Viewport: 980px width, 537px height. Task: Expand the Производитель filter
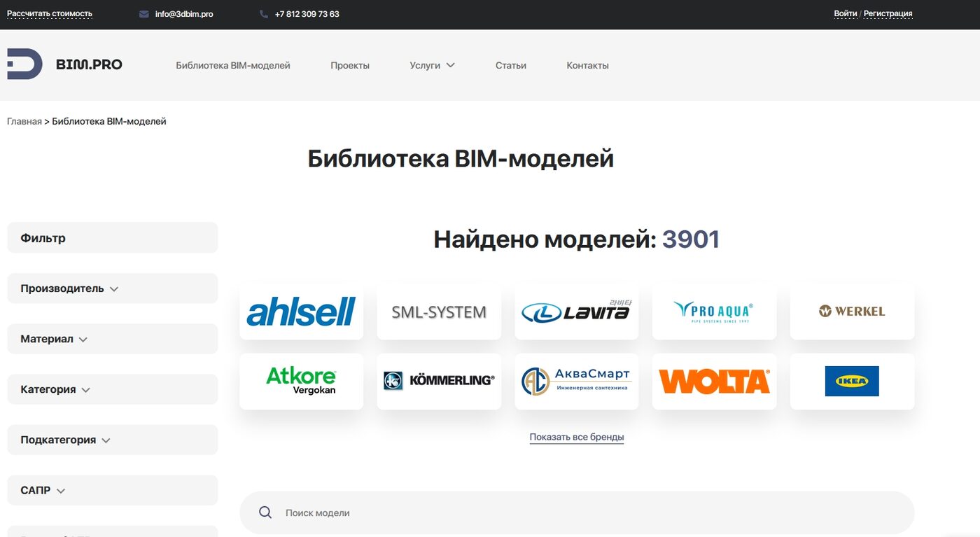pos(112,288)
